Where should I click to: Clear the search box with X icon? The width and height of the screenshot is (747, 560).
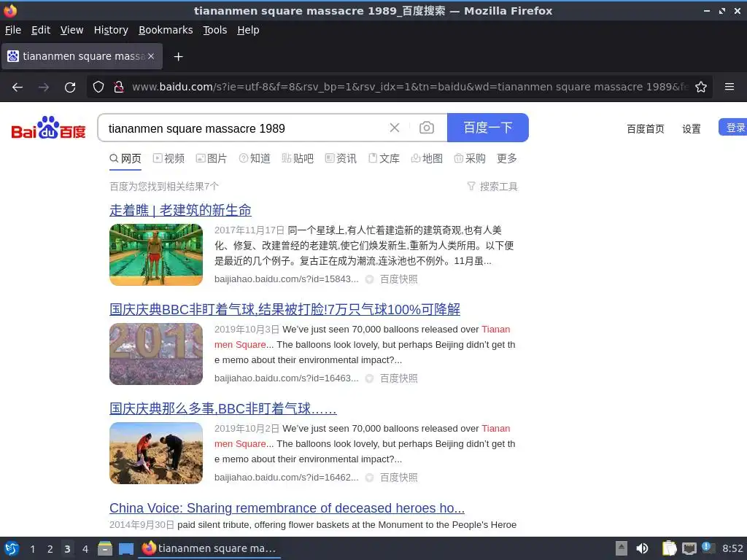(x=395, y=128)
